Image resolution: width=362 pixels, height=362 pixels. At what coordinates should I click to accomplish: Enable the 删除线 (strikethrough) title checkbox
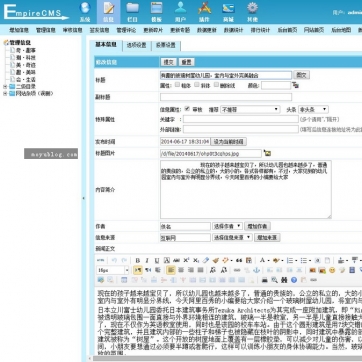pos(216,85)
